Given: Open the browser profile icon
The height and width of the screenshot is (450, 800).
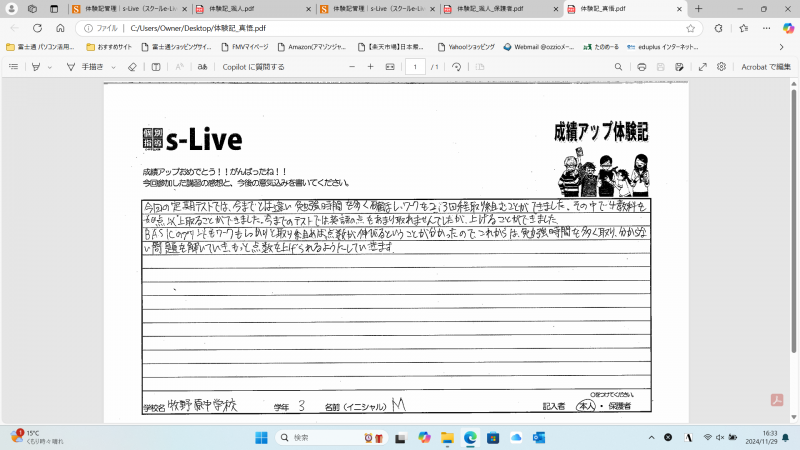Looking at the screenshot, I should [x=11, y=9].
